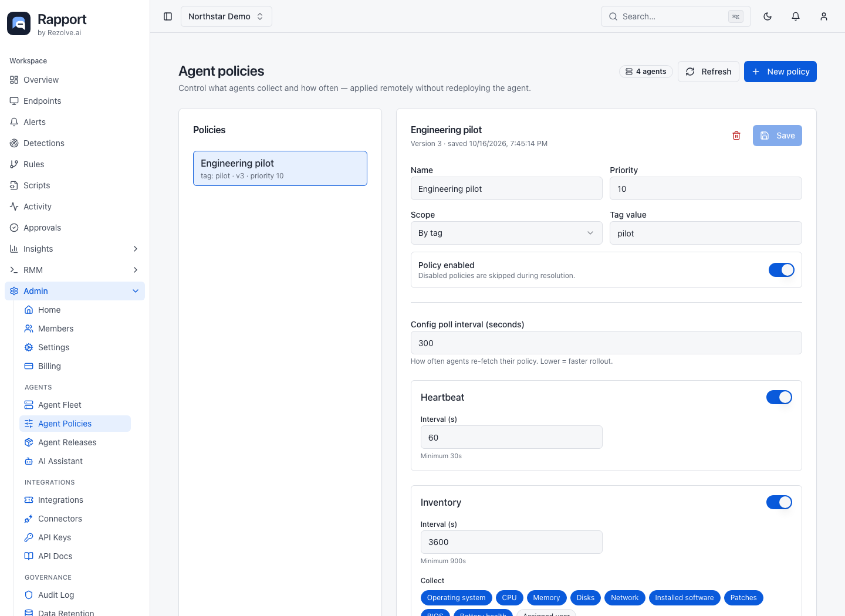
Task: Expand the RMM submenu chevron
Action: coord(136,270)
